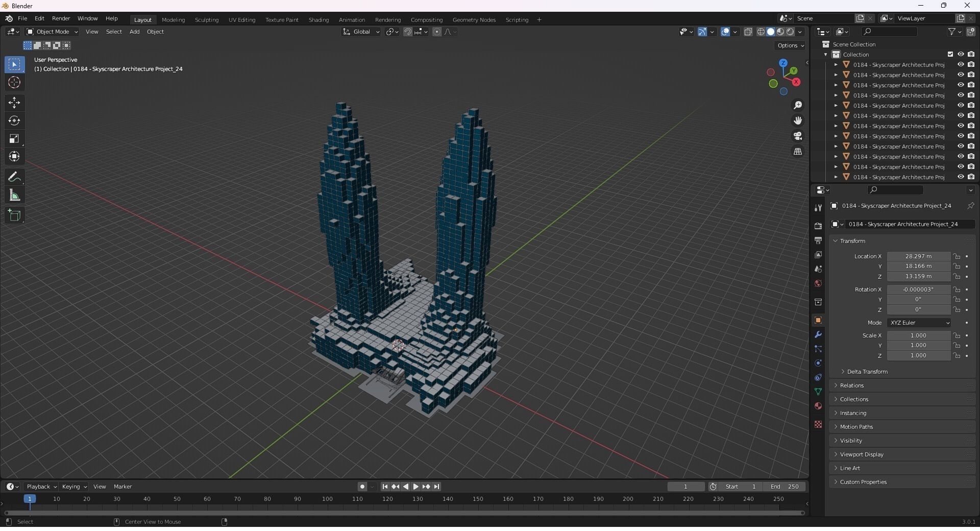
Task: Lock the Location X property
Action: (957, 256)
